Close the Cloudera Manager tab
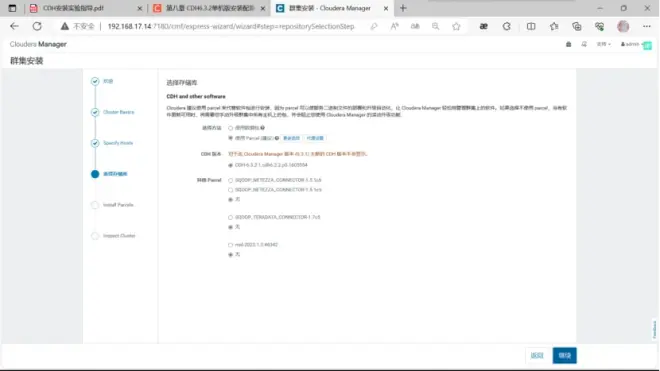 tap(386, 8)
